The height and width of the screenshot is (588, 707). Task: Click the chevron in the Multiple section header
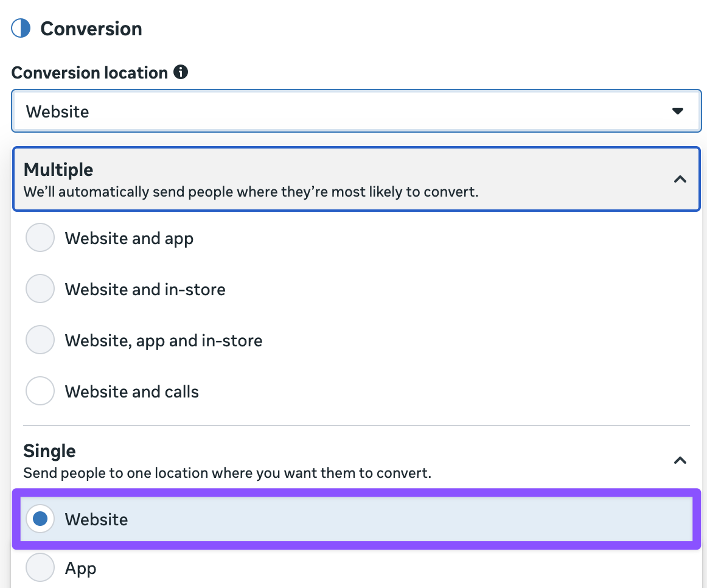tap(680, 180)
